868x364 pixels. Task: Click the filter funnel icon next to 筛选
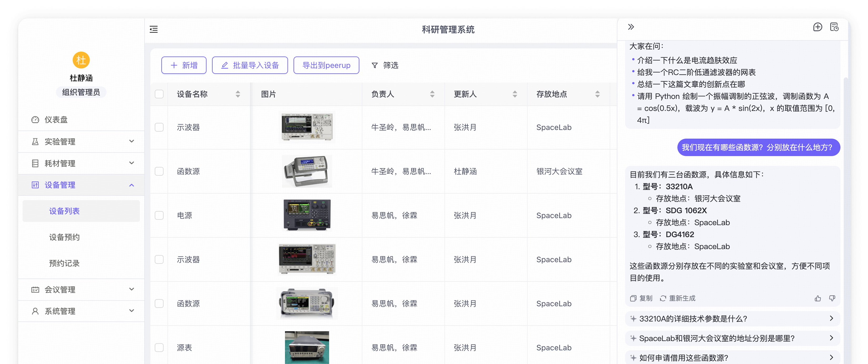tap(374, 65)
